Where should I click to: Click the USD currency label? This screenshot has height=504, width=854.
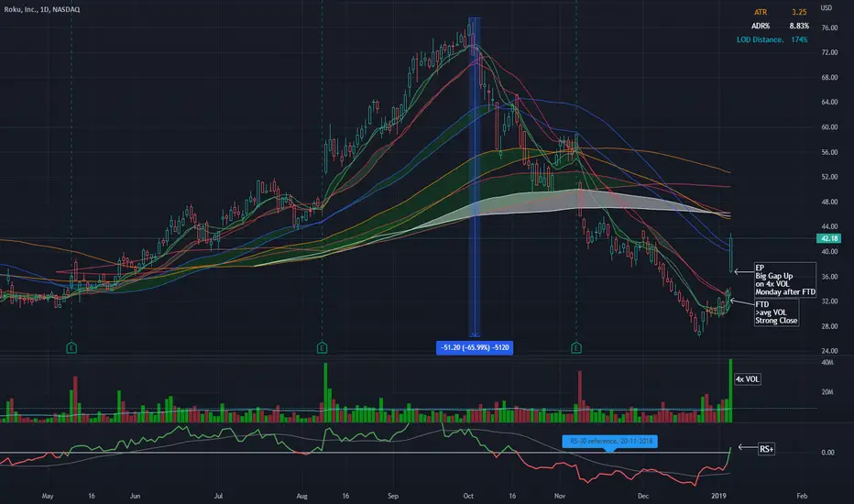(x=827, y=8)
